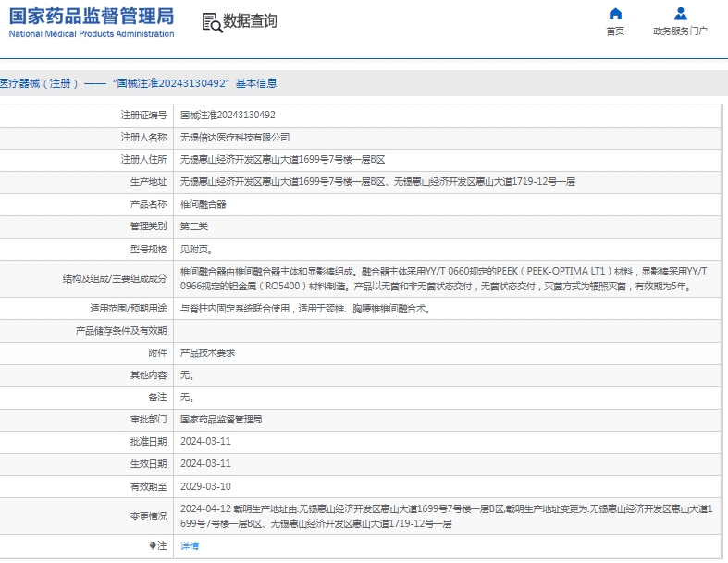This screenshot has height=563, width=728.
Task: Click the 管理类别 label
Action: point(148,226)
